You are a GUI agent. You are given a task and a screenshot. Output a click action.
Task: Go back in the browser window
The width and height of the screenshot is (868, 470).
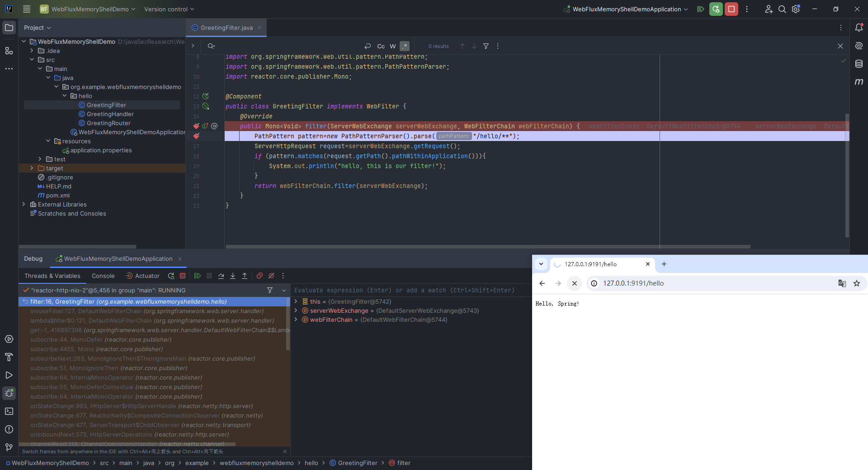pos(542,283)
